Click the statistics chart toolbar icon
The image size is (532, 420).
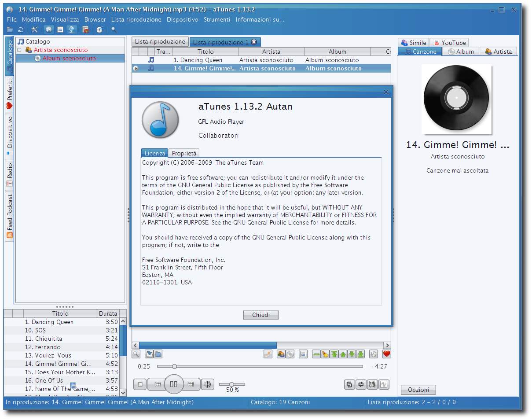point(86,29)
